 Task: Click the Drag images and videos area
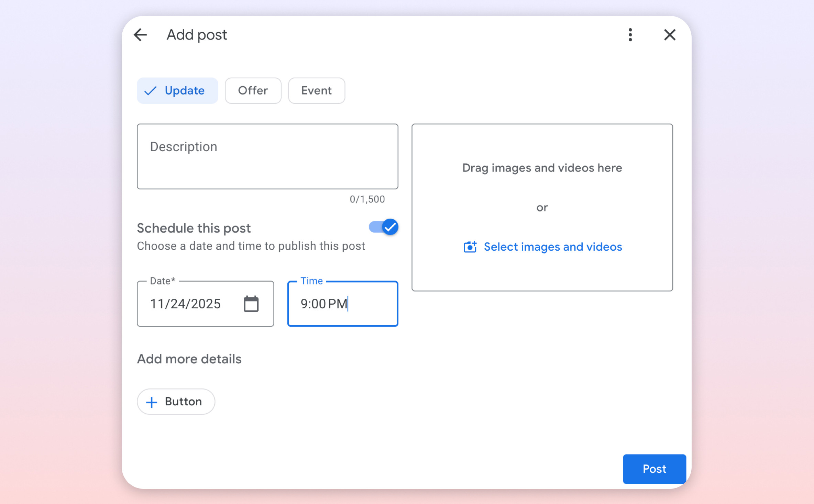click(x=542, y=168)
